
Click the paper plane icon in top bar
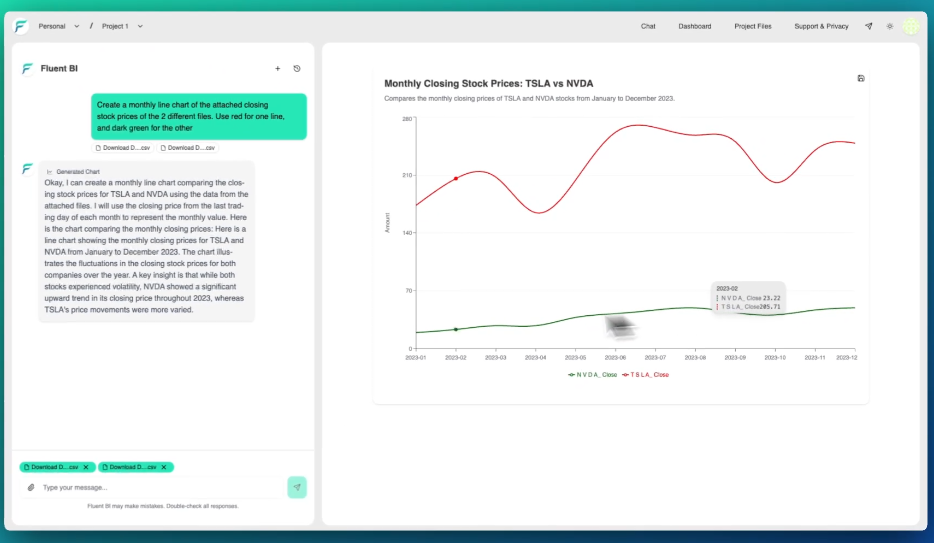click(868, 26)
